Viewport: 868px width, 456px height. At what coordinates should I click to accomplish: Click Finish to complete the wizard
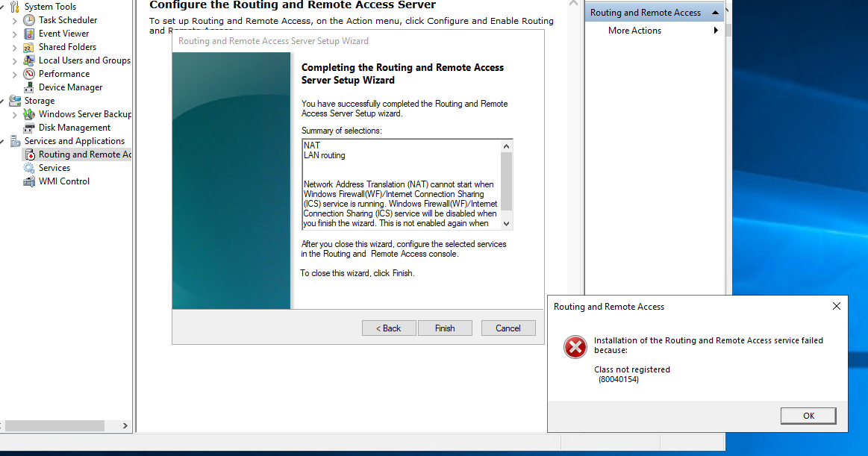click(445, 328)
